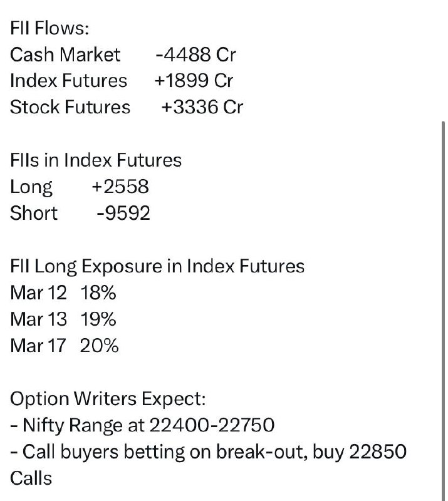The image size is (448, 501).
Task: Click the vertical scrollbar on the right
Action: 443,311
